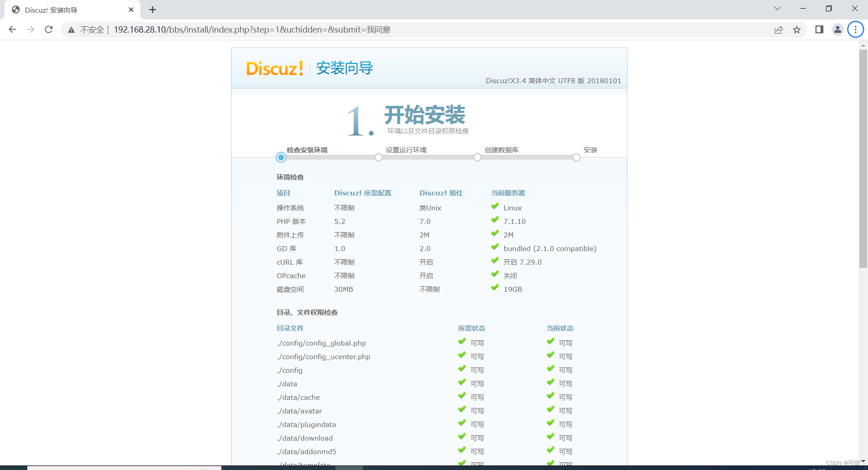Click the 创建数据库 step marker
The image size is (868, 470).
coord(477,157)
